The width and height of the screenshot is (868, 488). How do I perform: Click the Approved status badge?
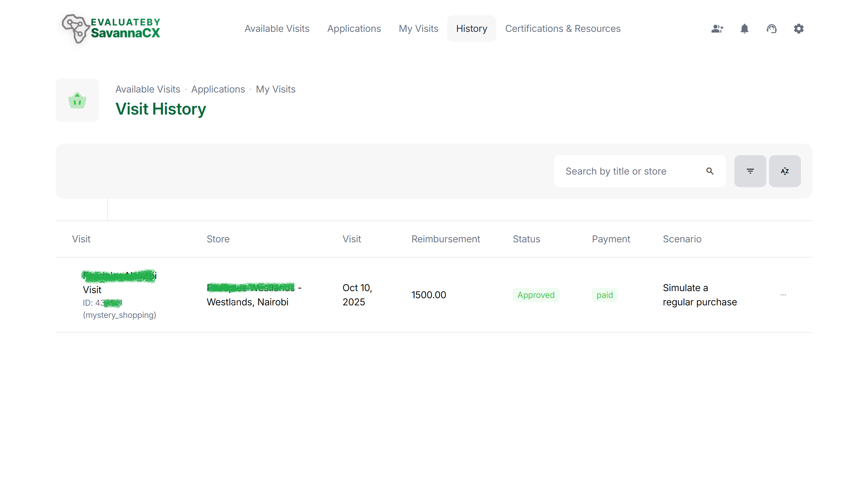pyautogui.click(x=536, y=295)
